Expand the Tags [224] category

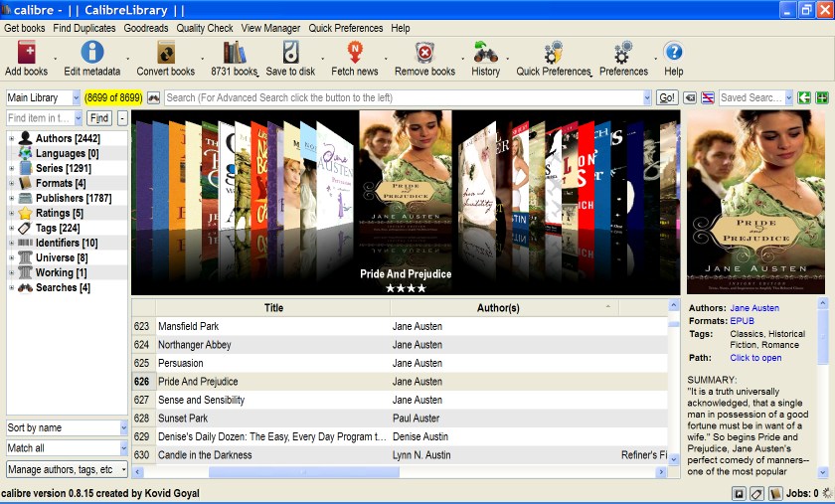[x=11, y=228]
